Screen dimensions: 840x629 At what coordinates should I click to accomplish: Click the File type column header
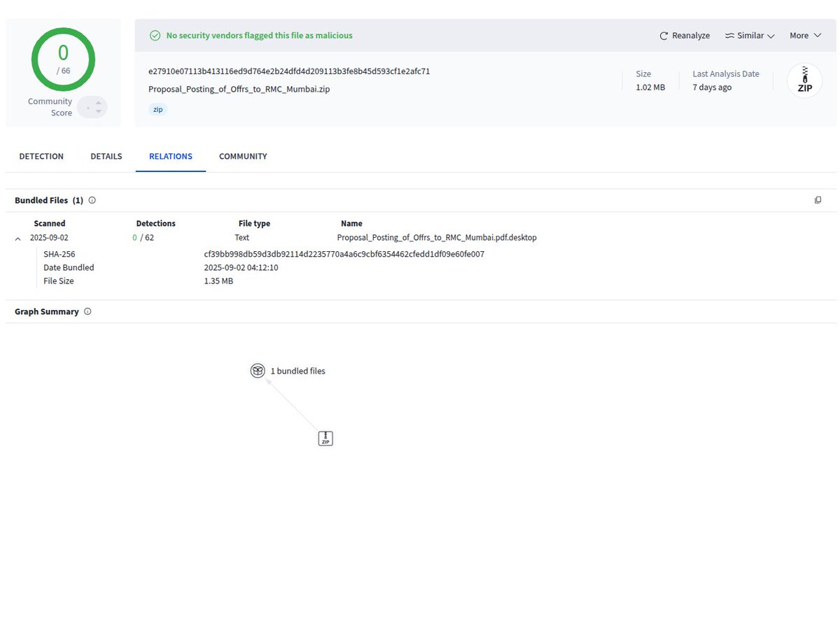(x=254, y=224)
